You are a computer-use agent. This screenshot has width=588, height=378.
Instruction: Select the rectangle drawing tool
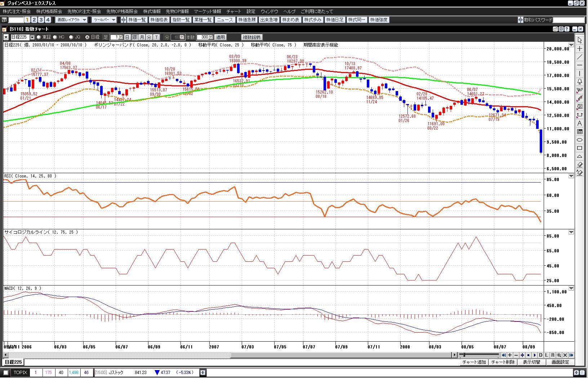pos(580,148)
